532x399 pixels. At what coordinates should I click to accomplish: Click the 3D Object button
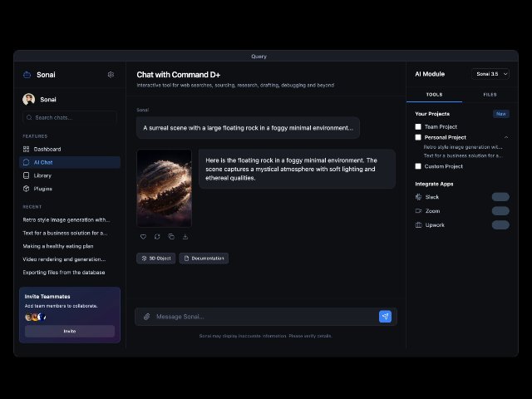tap(156, 259)
